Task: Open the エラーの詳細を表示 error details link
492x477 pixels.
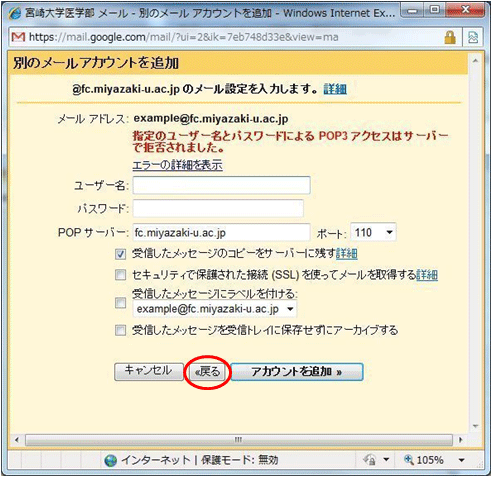Action: pyautogui.click(x=177, y=165)
